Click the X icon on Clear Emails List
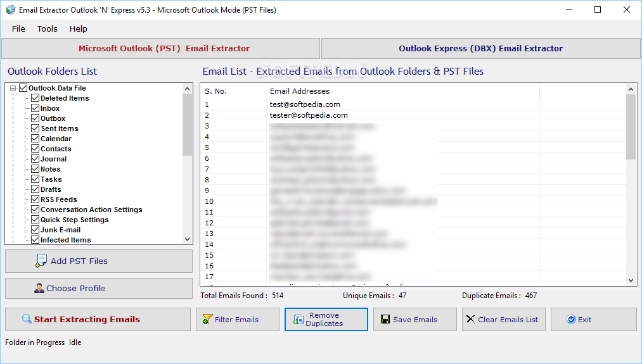The image size is (642, 364). coord(470,320)
